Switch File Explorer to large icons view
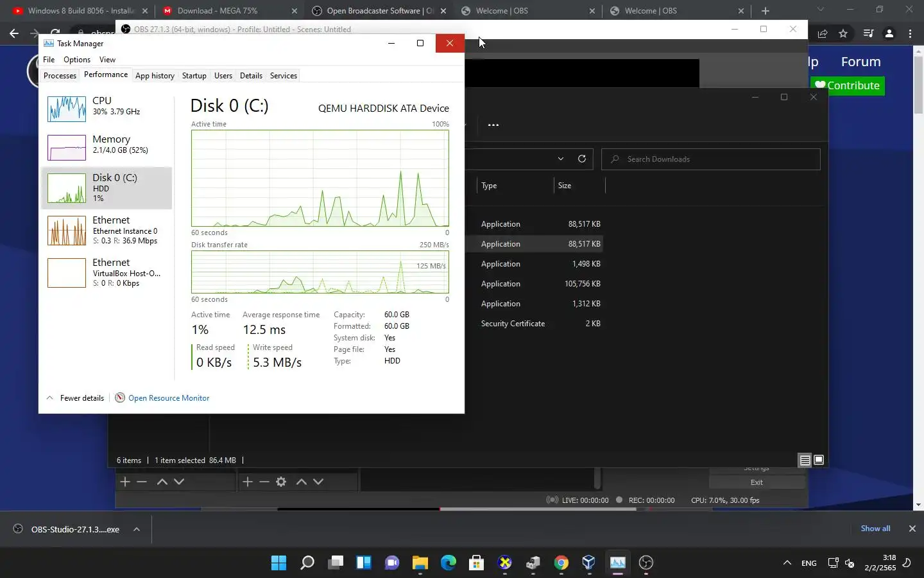Viewport: 924px width, 578px height. [x=819, y=460]
